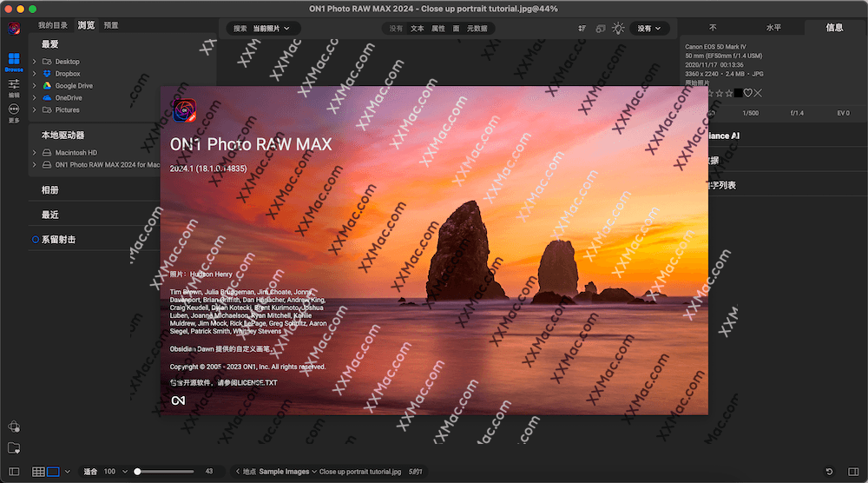Click the Desktop folder icon
868x483 pixels.
tap(47, 62)
